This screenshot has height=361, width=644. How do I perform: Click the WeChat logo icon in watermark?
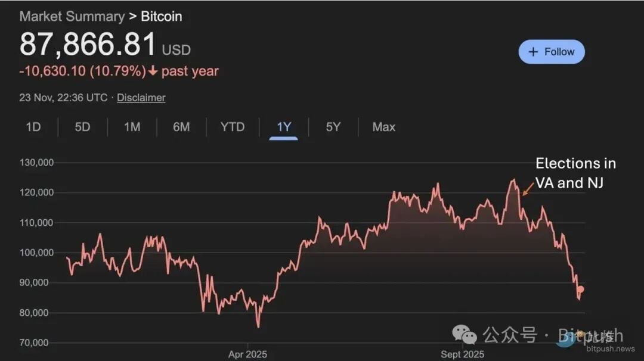coord(465,334)
